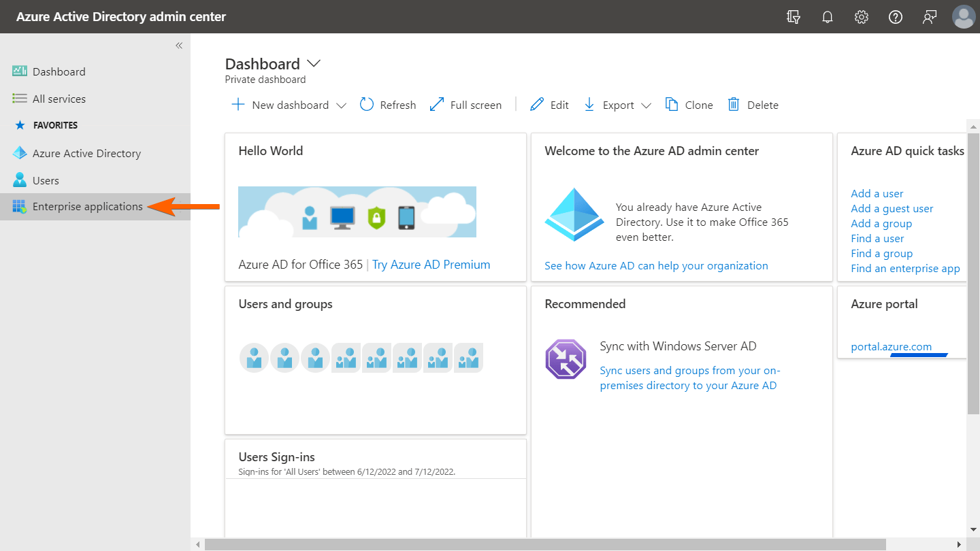Click the Full screen expand arrows icon

437,105
